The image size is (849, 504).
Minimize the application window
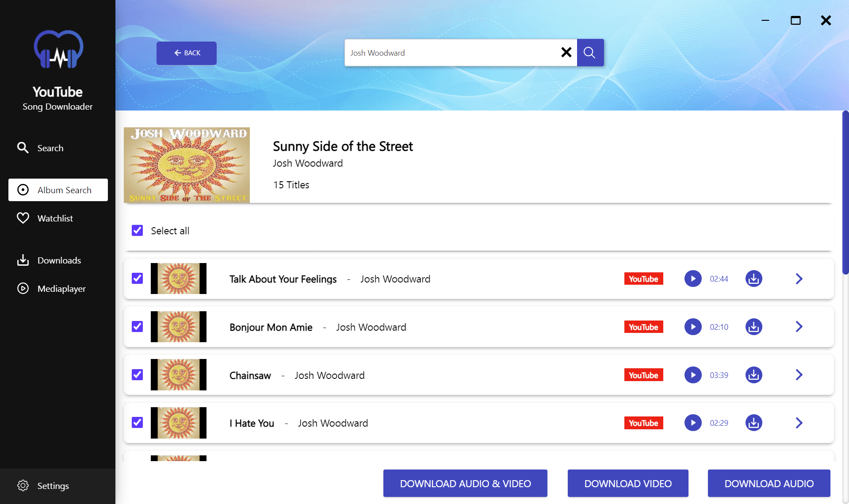[x=765, y=20]
